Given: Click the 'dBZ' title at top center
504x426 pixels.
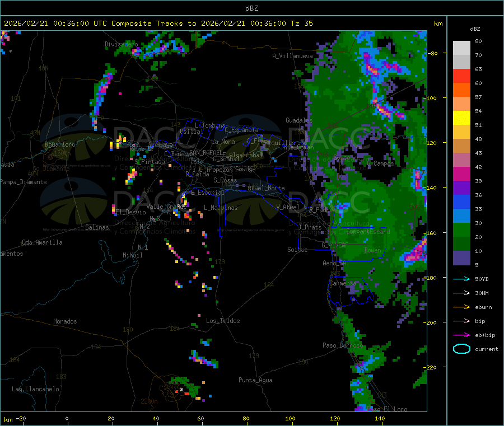Looking at the screenshot, I should pos(251,8).
